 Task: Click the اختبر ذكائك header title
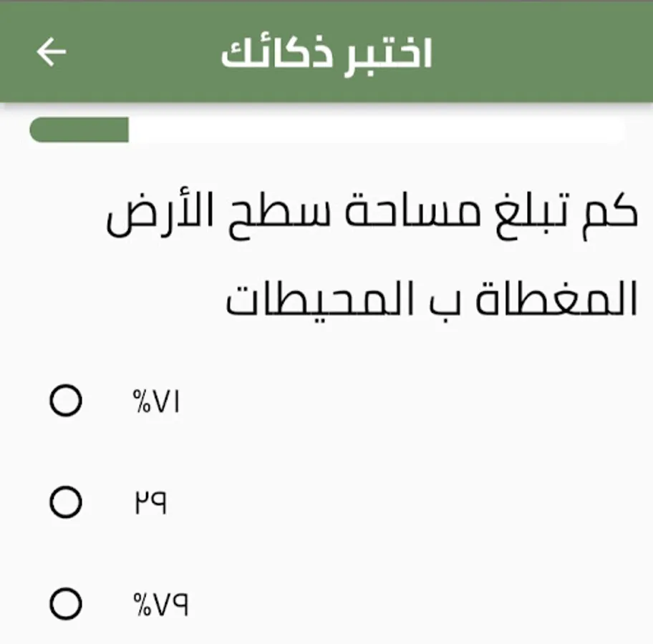coord(326,54)
